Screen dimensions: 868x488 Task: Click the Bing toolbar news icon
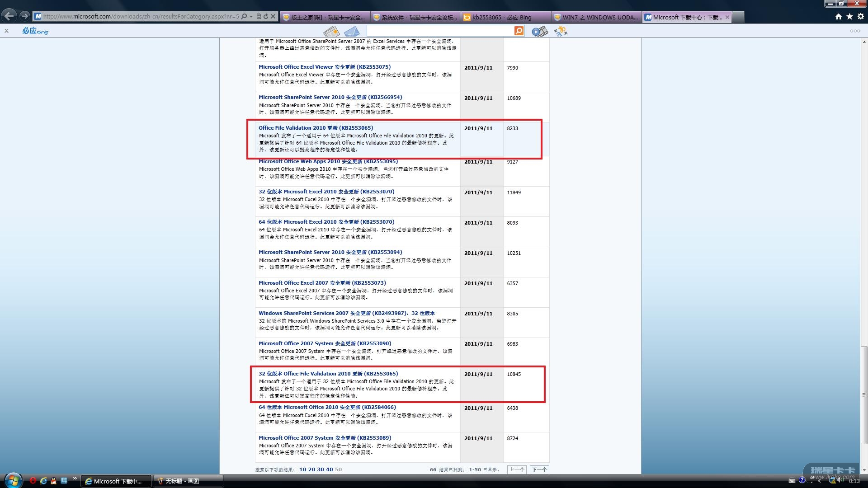point(331,31)
